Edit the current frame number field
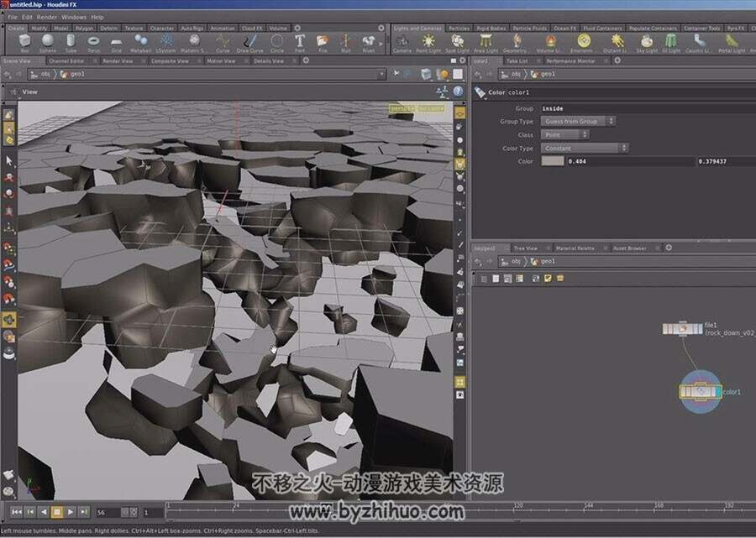756x538 pixels. [x=108, y=513]
